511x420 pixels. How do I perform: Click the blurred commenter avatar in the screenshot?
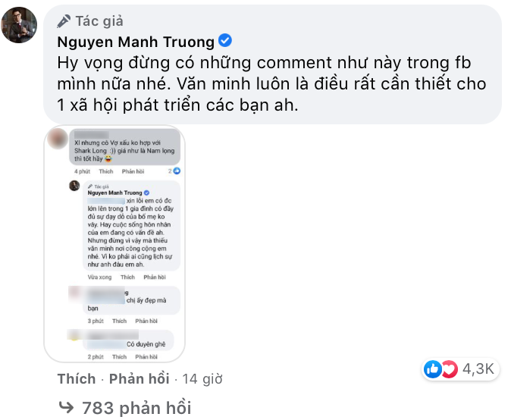pos(58,139)
